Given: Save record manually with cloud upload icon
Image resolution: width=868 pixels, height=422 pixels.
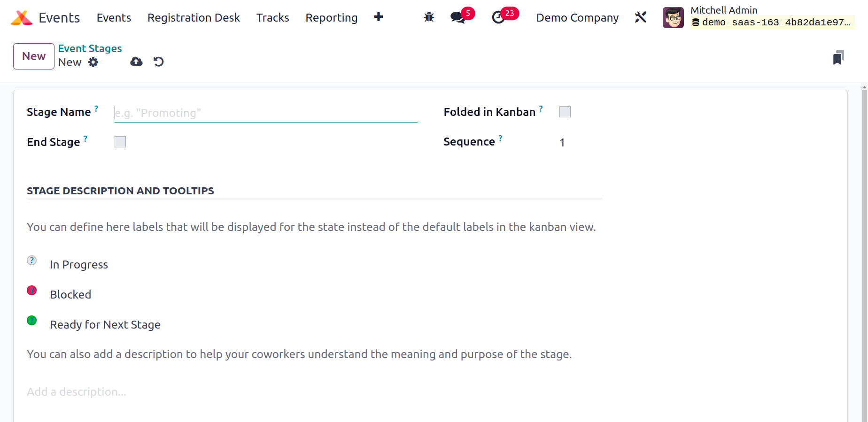Looking at the screenshot, I should pyautogui.click(x=136, y=61).
